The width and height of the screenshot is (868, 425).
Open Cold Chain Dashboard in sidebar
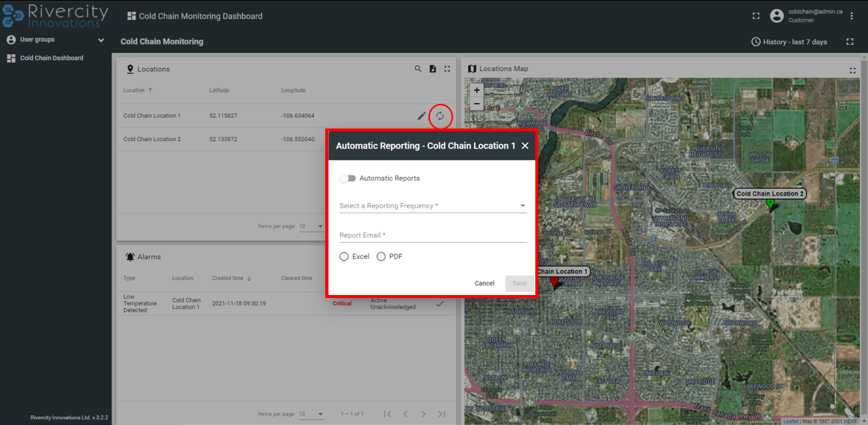tap(51, 58)
